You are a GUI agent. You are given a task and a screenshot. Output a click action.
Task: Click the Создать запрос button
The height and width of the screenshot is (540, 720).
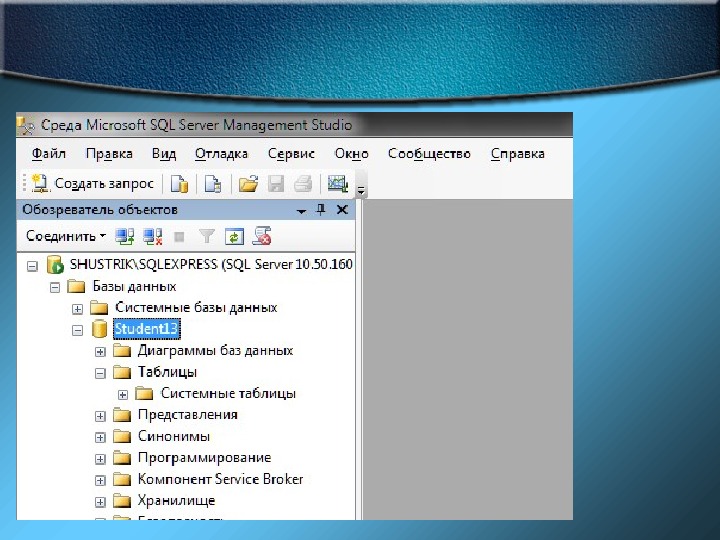point(93,183)
